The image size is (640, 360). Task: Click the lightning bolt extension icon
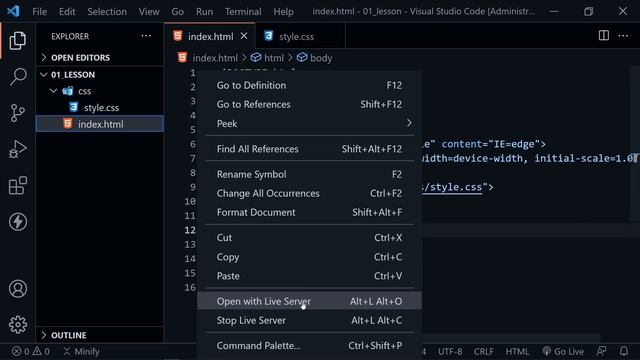18,222
